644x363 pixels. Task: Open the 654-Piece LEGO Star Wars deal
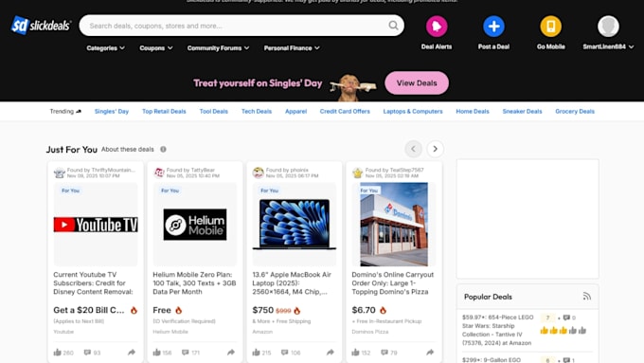[498, 330]
